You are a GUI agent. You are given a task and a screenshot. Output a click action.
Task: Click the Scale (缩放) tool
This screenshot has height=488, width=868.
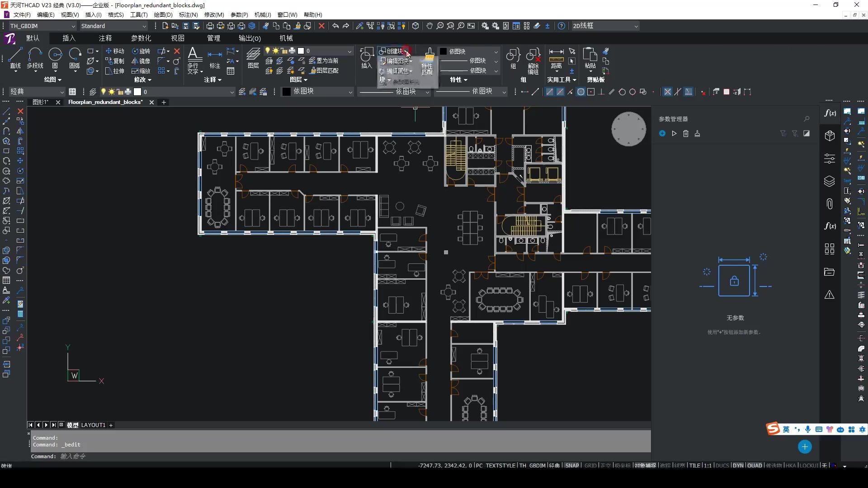point(141,71)
